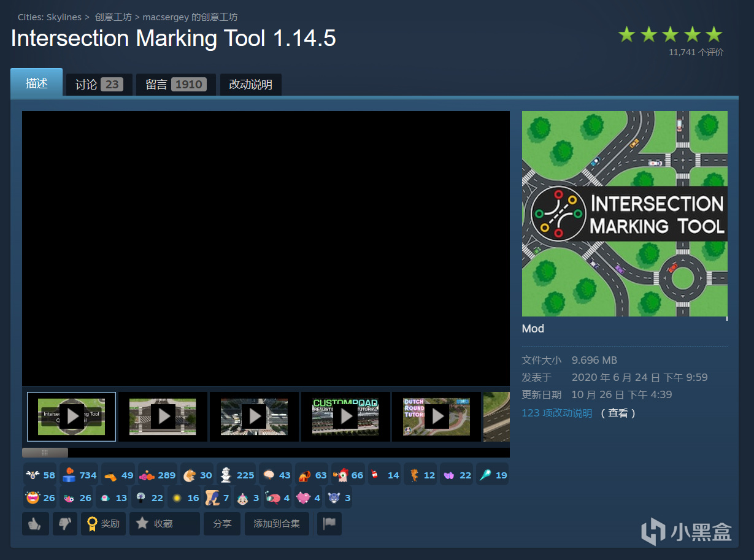Click the main black video player area
Viewport: 754px width, 560px height.
click(x=266, y=248)
